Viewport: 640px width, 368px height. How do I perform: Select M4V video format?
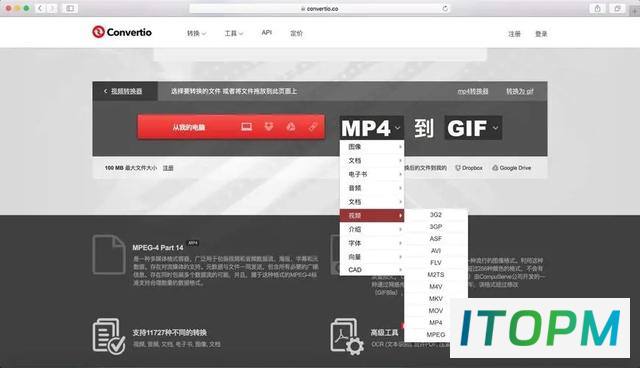[436, 286]
